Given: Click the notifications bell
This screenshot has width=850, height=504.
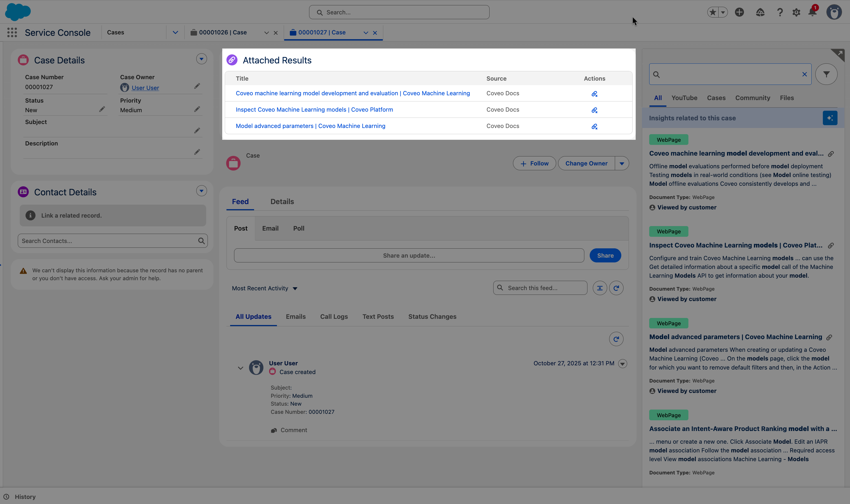Looking at the screenshot, I should [812, 12].
